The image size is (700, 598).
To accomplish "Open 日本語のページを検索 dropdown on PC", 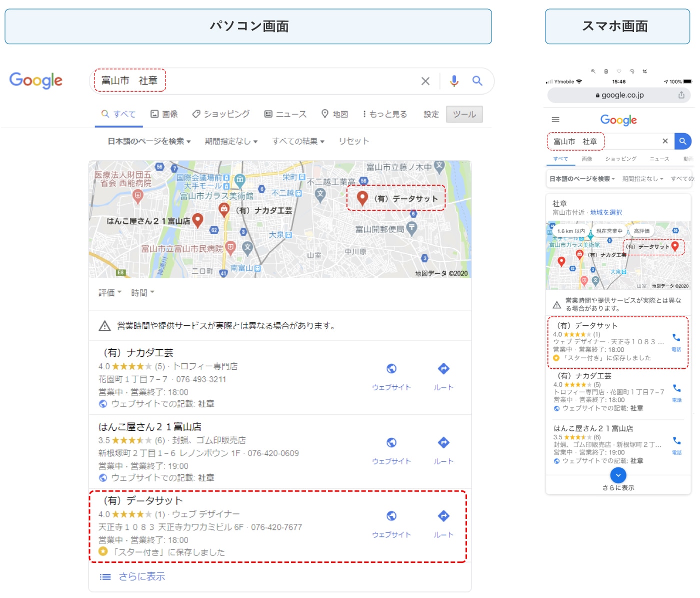I will click(149, 142).
